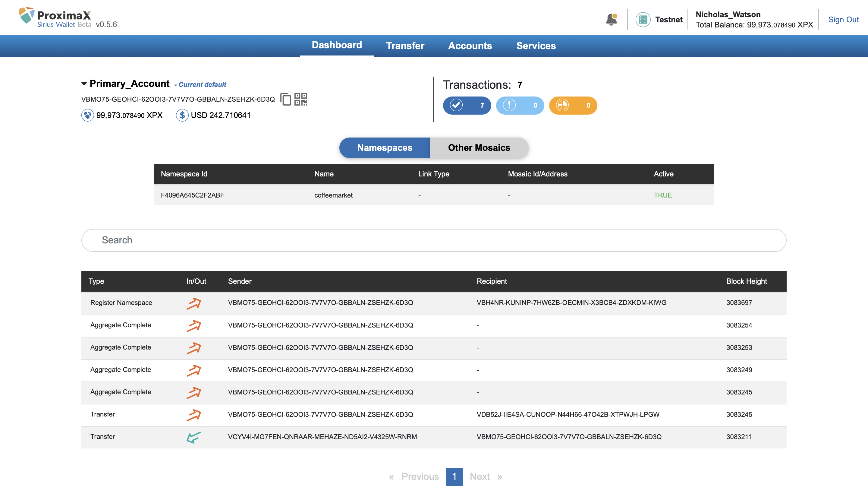Screen dimensions: 868x494
Task: Open the Transfer menu tab
Action: click(x=405, y=46)
